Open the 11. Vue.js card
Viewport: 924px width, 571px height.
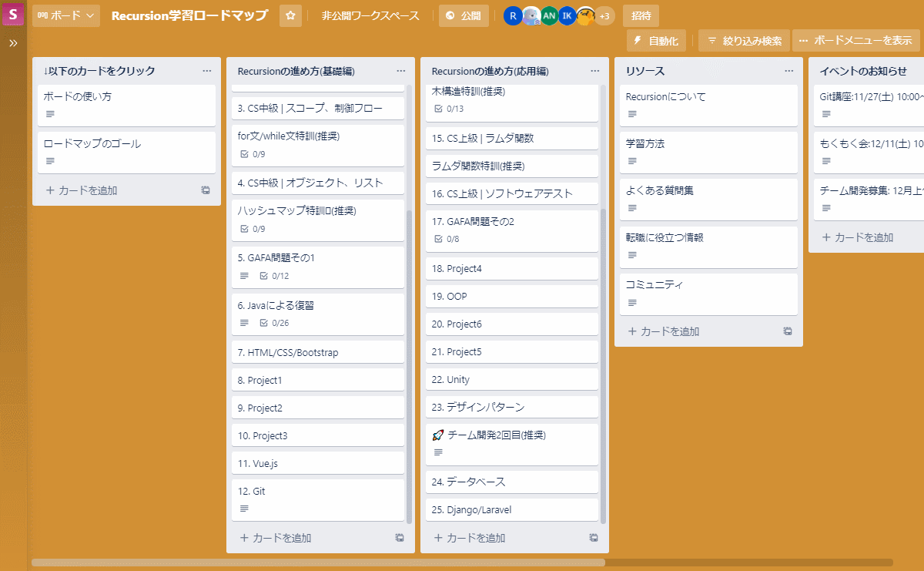(x=318, y=463)
